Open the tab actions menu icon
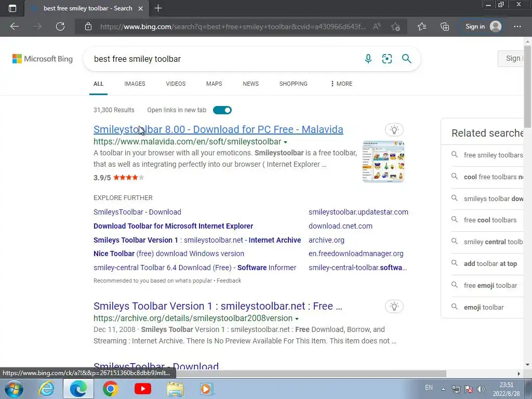The width and height of the screenshot is (532, 399). click(12, 8)
